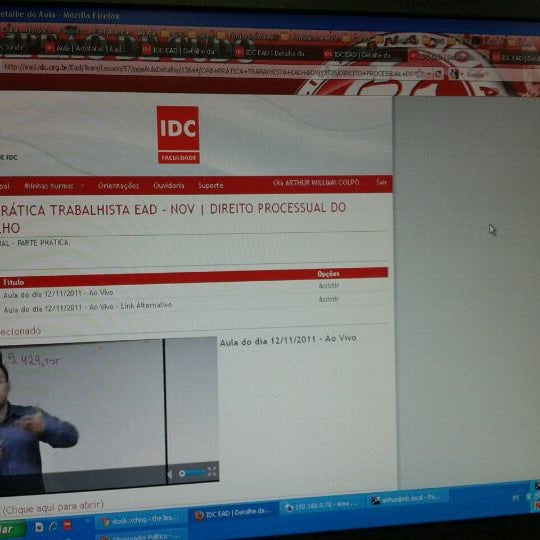Expand the search engine selector dropdown
This screenshot has height=540, width=540.
[462, 74]
